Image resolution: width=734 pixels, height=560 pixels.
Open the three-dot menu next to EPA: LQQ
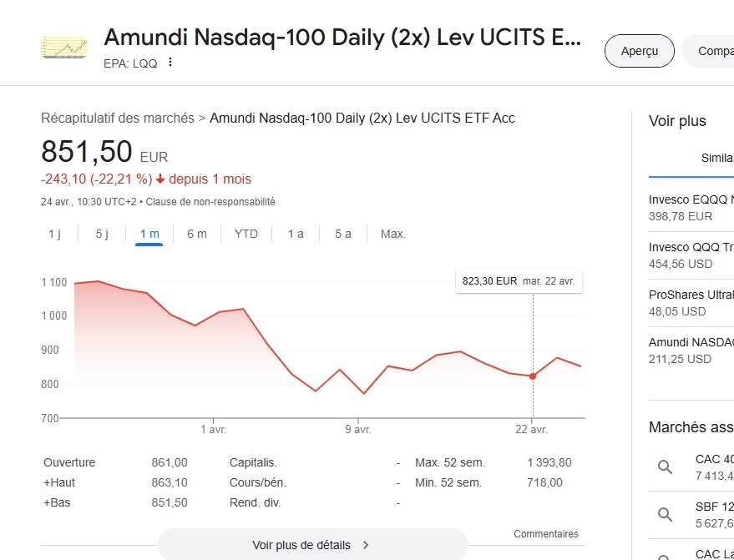171,63
